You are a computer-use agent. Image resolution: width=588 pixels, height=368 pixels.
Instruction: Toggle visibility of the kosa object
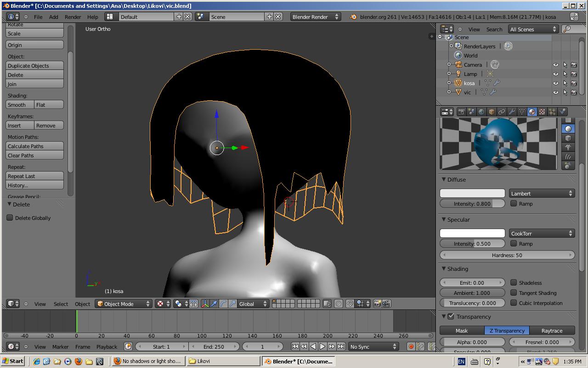(x=555, y=83)
